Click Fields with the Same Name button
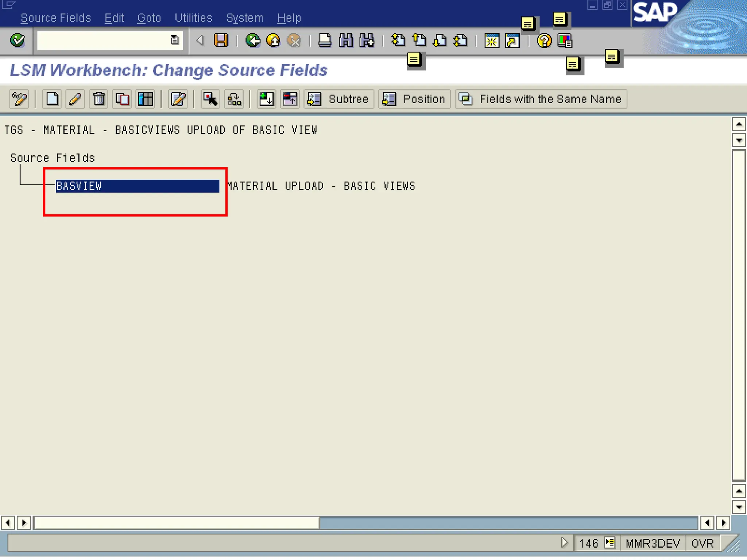The height and width of the screenshot is (560, 747). [541, 99]
